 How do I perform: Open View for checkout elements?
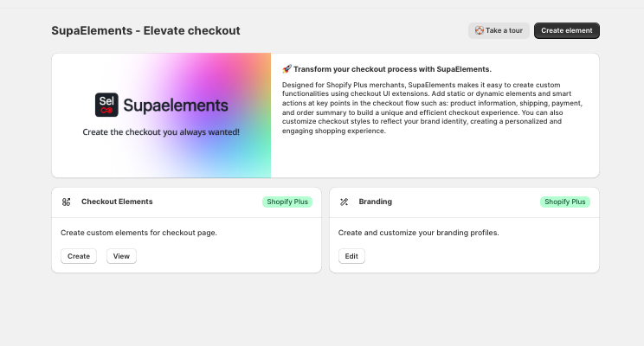121,256
